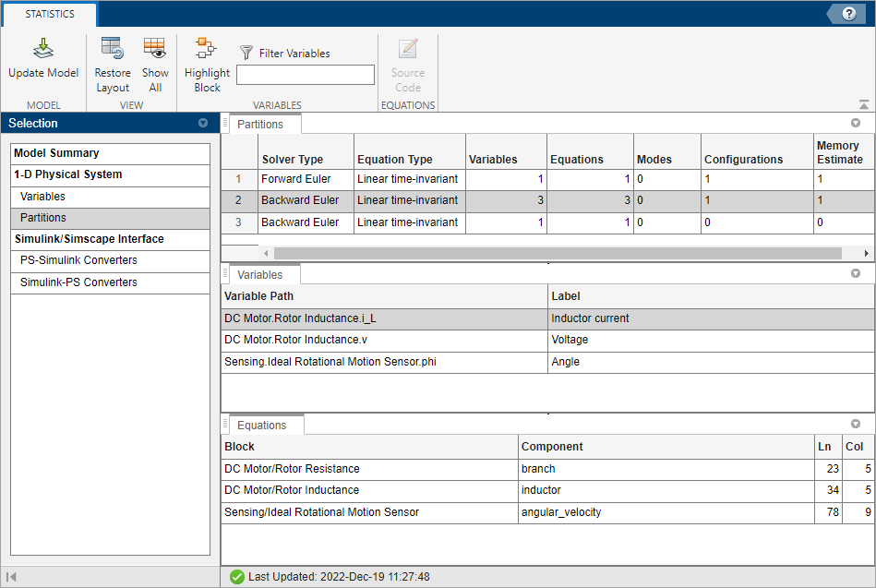The image size is (876, 588).
Task: Click the Show All icon
Action: click(154, 49)
